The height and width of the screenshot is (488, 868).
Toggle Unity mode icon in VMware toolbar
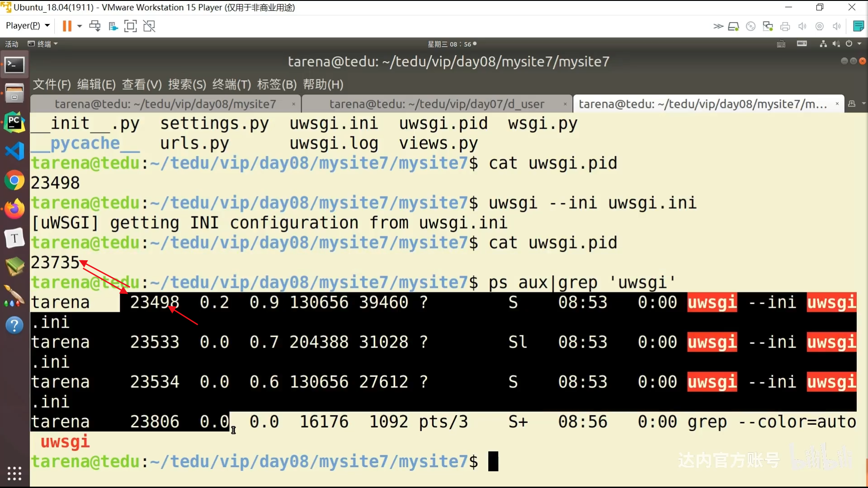149,26
